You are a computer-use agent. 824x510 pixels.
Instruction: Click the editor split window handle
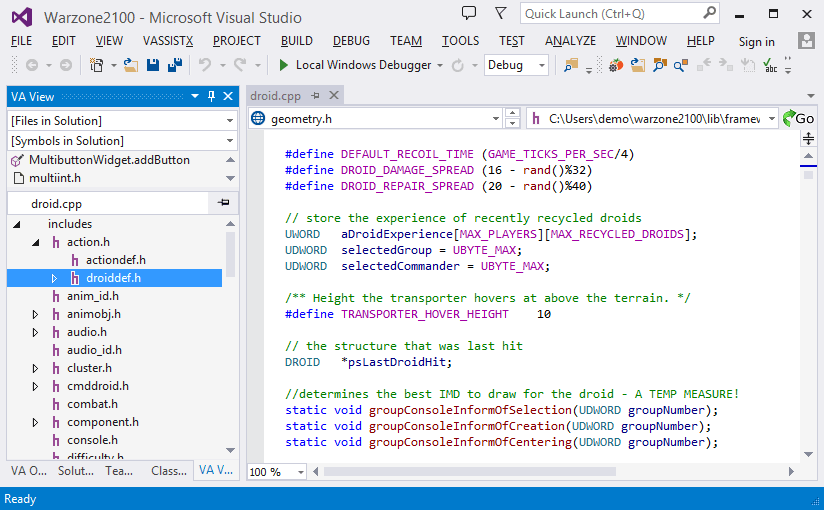[x=808, y=139]
